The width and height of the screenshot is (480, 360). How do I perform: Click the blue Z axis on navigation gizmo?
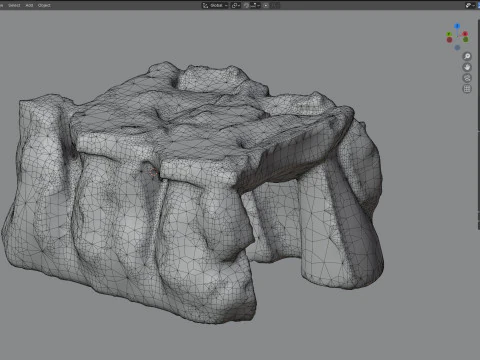(x=457, y=26)
